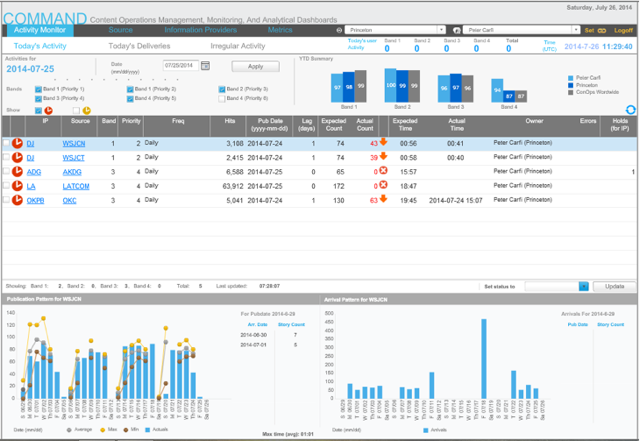Click the Set link
Screen dimensions: 640x441
pyautogui.click(x=589, y=30)
